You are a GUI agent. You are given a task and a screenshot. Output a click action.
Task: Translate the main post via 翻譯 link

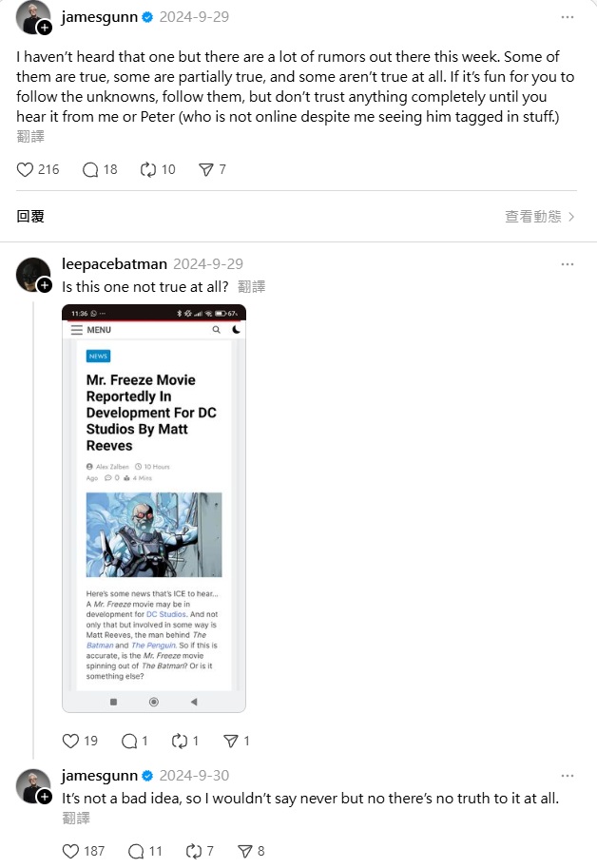click(x=30, y=136)
